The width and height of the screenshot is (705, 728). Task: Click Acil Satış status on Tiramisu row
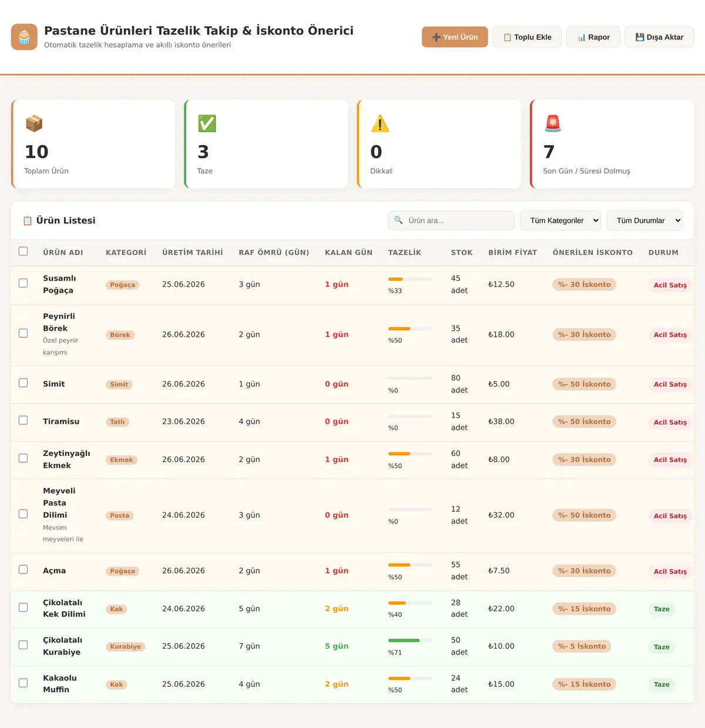[670, 422]
